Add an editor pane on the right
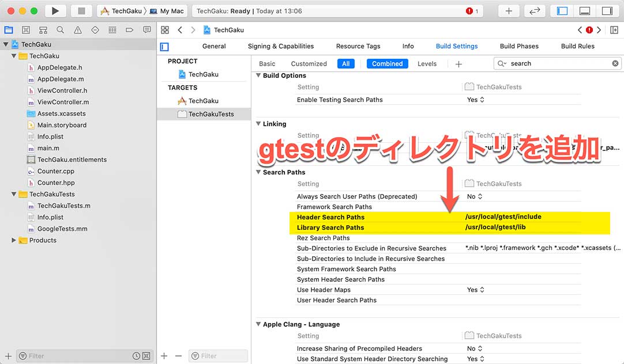 (614, 30)
